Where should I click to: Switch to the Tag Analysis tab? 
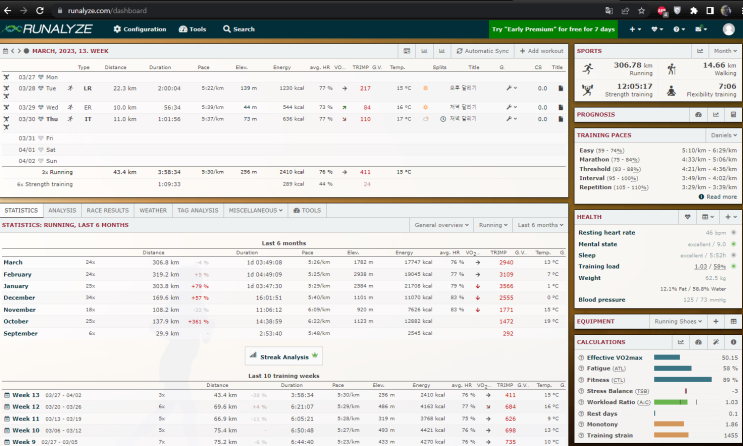click(x=198, y=210)
